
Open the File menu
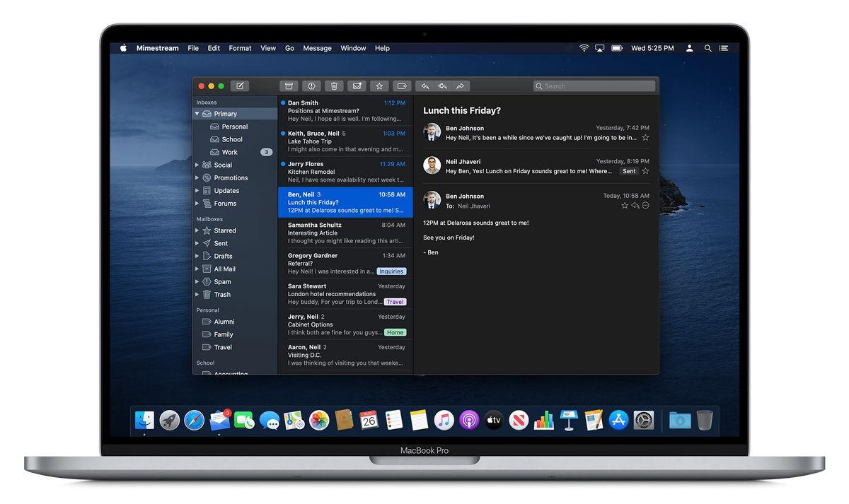click(x=193, y=48)
